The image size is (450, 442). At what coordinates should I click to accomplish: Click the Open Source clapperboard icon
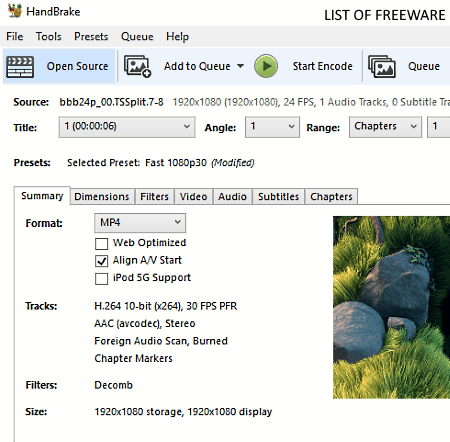pos(20,67)
